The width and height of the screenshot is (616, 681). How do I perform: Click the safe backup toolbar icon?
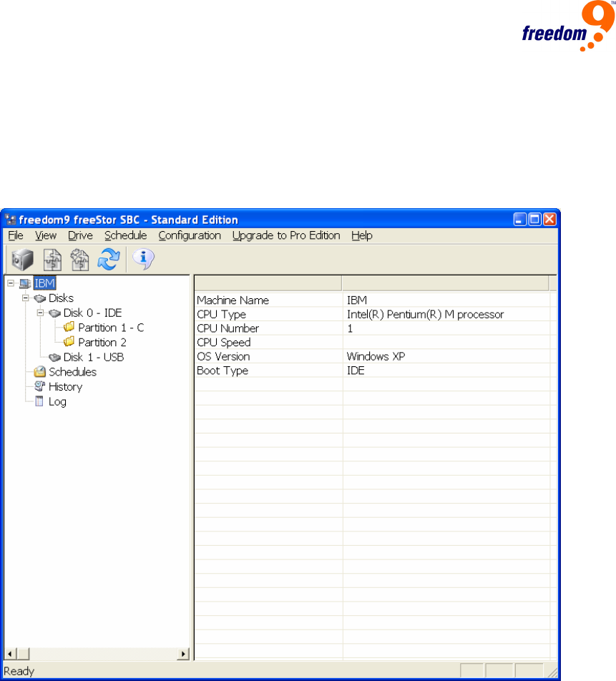tap(22, 259)
